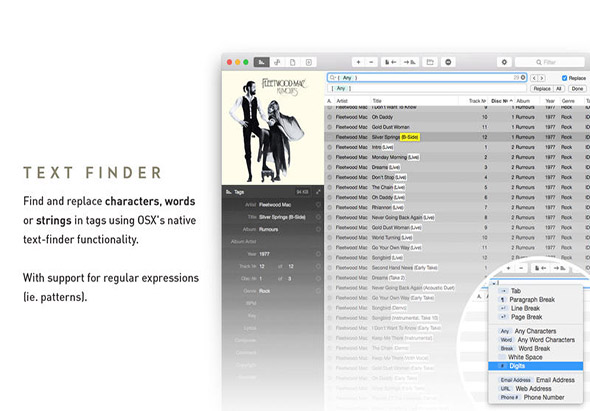Select the Oh Daddy track 10 row
The height and width of the screenshot is (411, 590).
pos(457,117)
